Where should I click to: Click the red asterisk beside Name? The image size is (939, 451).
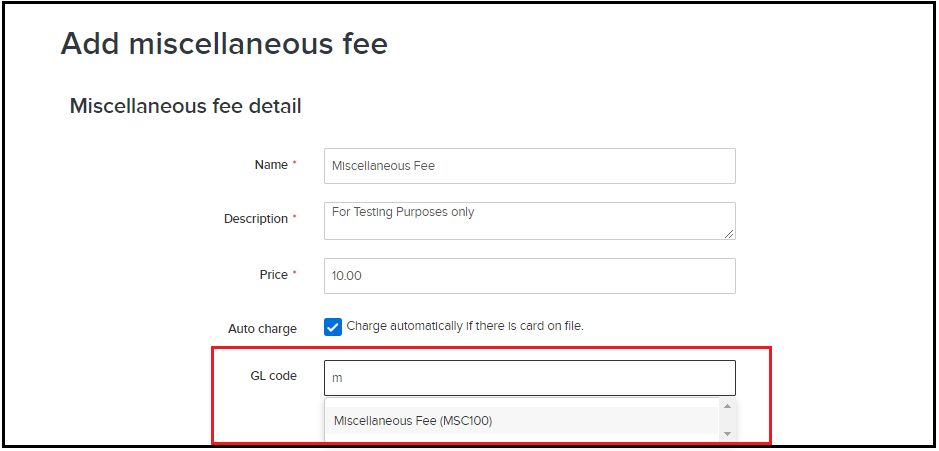[x=294, y=165]
